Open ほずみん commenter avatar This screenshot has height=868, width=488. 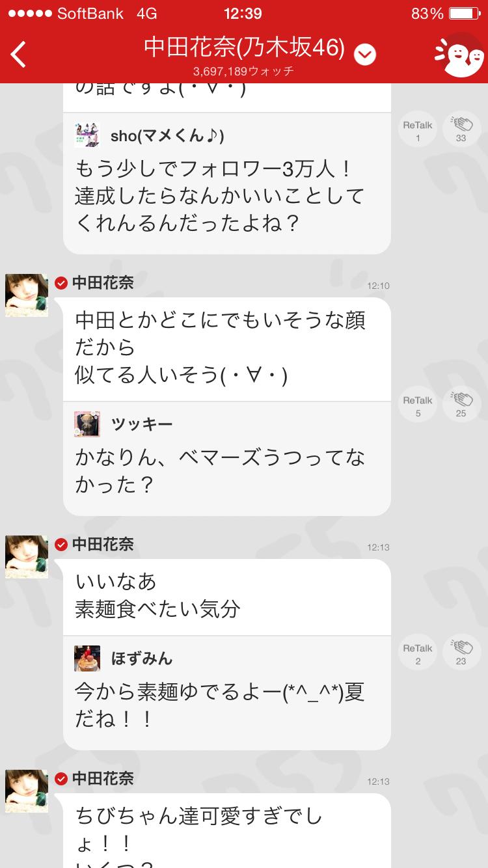87,658
